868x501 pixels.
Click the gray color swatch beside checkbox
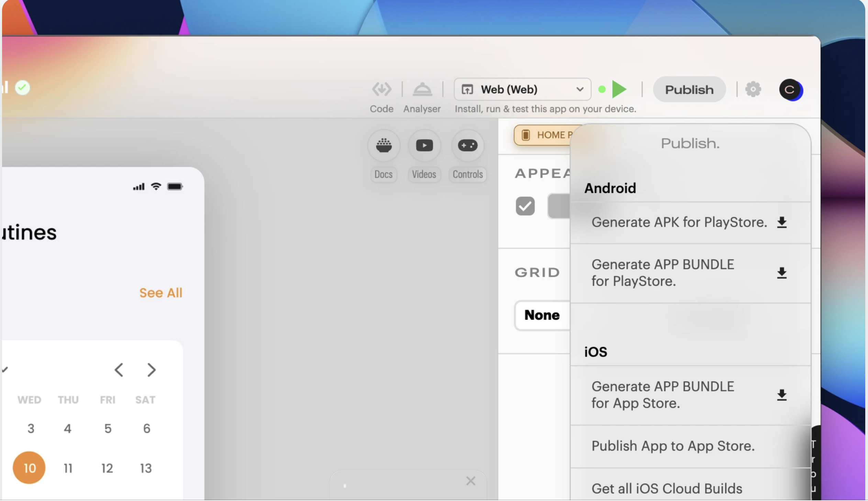point(559,206)
